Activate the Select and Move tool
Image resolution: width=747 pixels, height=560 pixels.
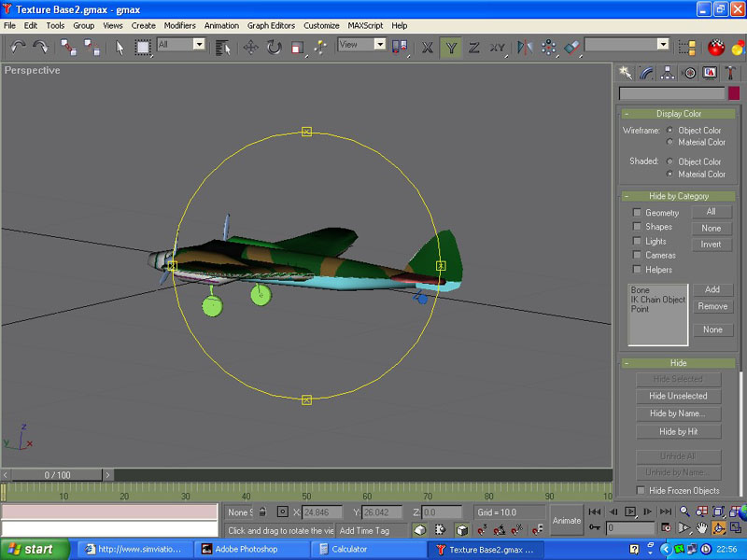coord(250,47)
